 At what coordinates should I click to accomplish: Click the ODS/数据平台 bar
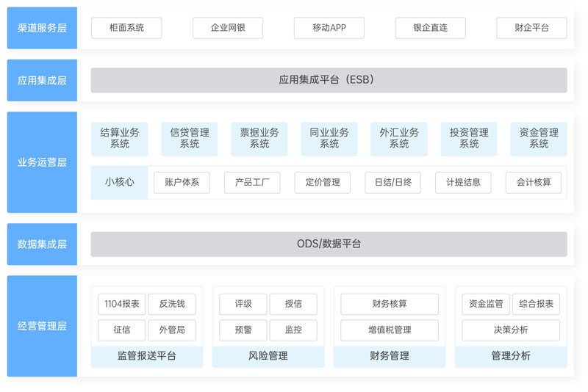point(329,244)
